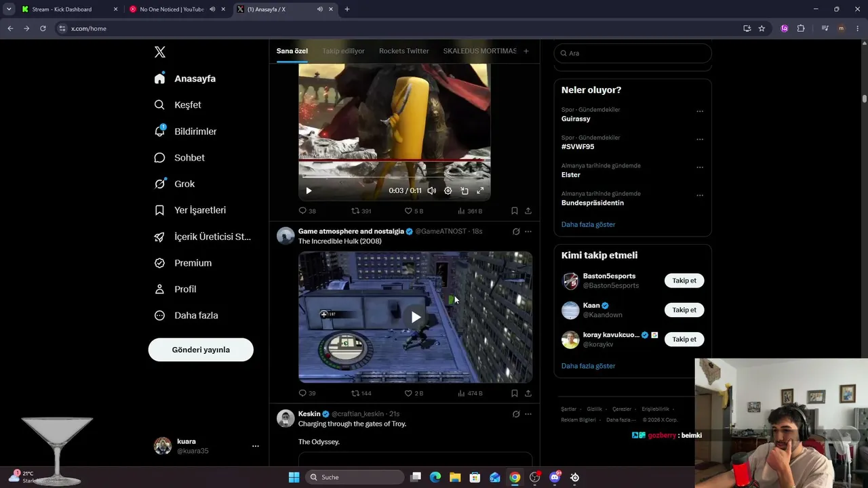The image size is (868, 488).
Task: Follow Kaan with Takip et
Action: (684, 310)
